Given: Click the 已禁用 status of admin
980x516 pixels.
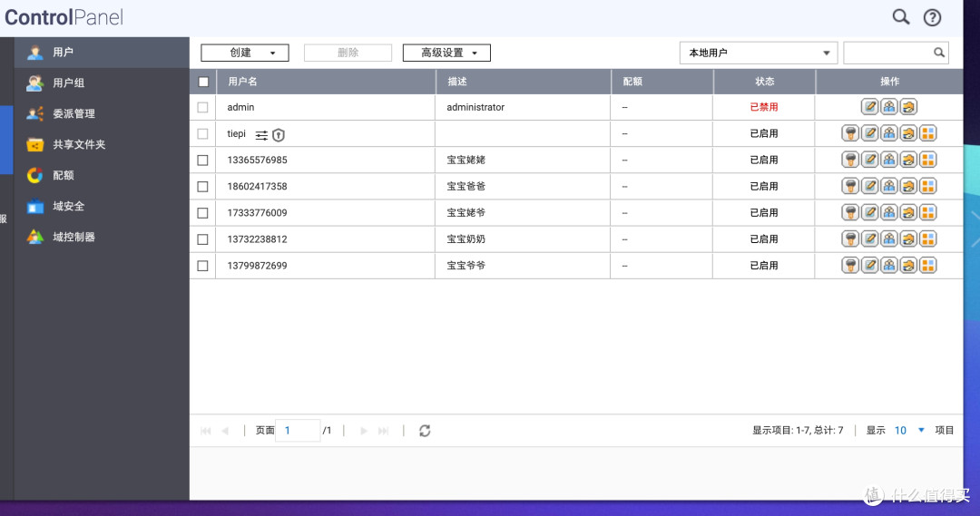Looking at the screenshot, I should click(x=764, y=107).
